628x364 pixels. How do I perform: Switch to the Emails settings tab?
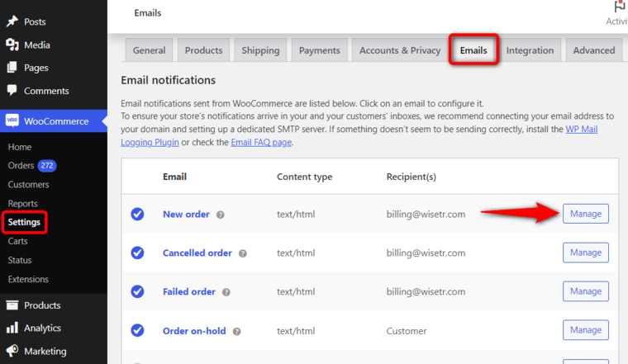[473, 50]
